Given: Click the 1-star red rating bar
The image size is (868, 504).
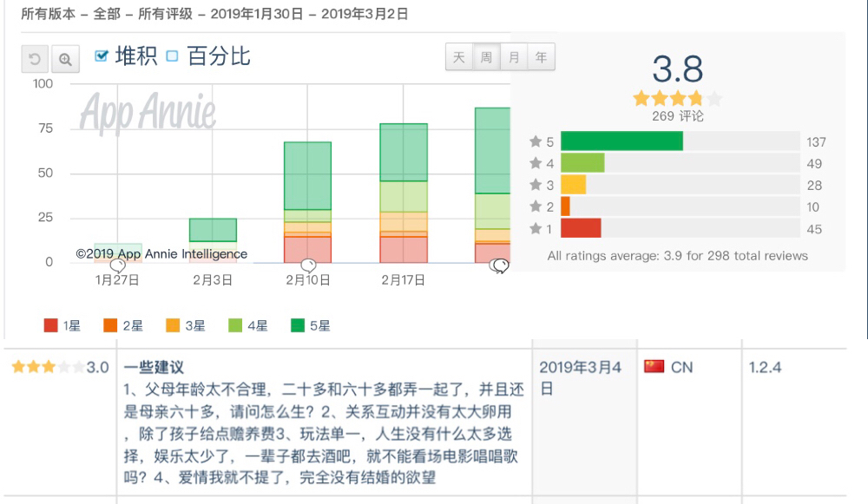Looking at the screenshot, I should (581, 228).
